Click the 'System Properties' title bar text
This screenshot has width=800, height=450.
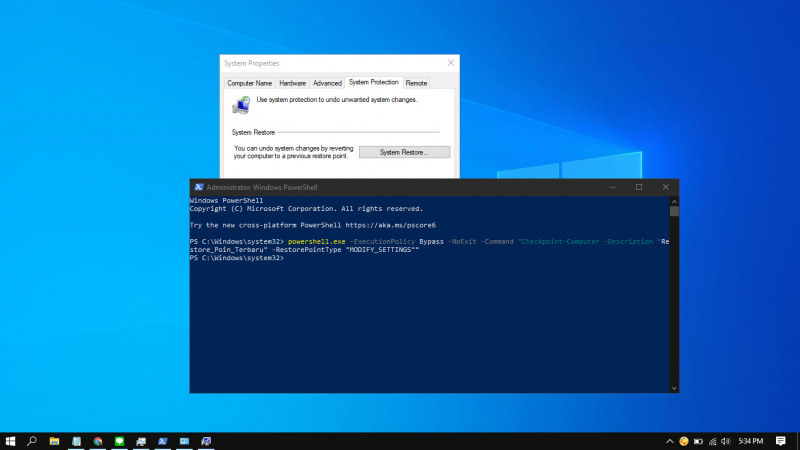(252, 63)
